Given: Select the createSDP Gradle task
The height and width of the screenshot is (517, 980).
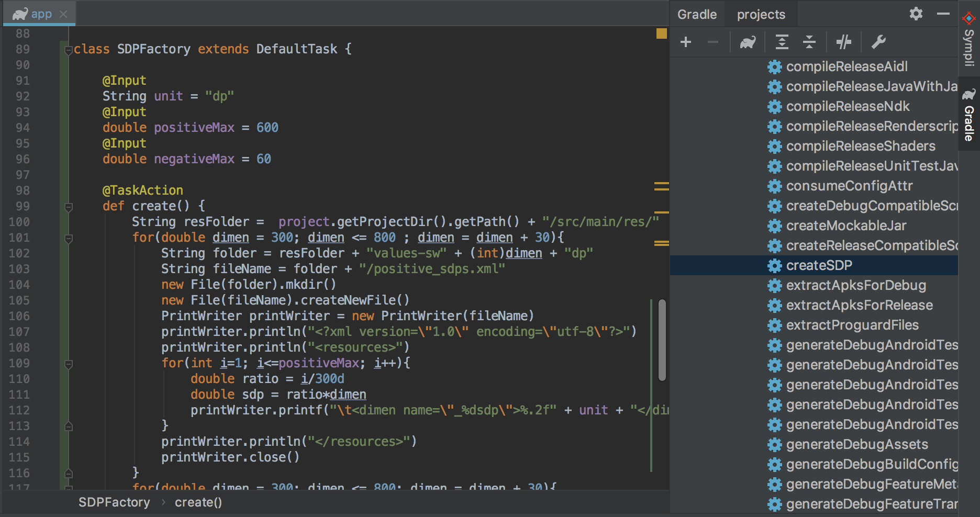Looking at the screenshot, I should [x=814, y=265].
